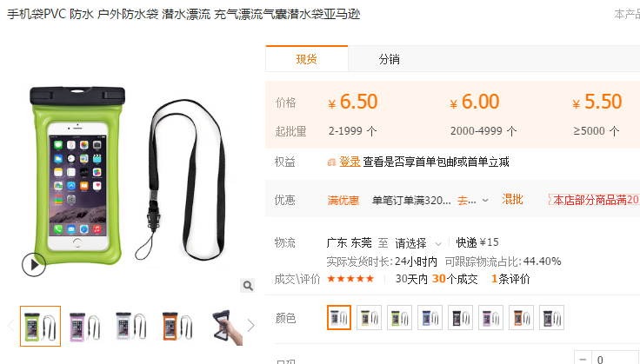This screenshot has width=640, height=364.
Task: Choose the blue color option swatch
Action: pos(430,318)
